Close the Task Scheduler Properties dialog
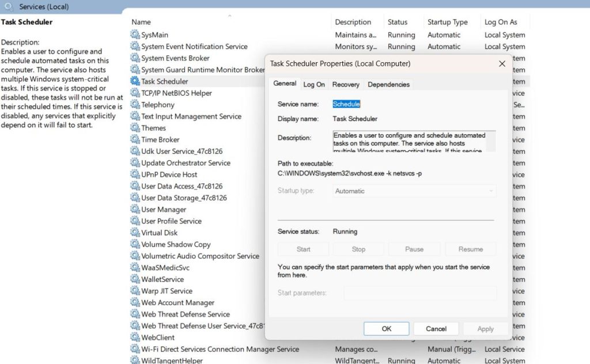Screen dimensions: 590x364 tap(502, 64)
